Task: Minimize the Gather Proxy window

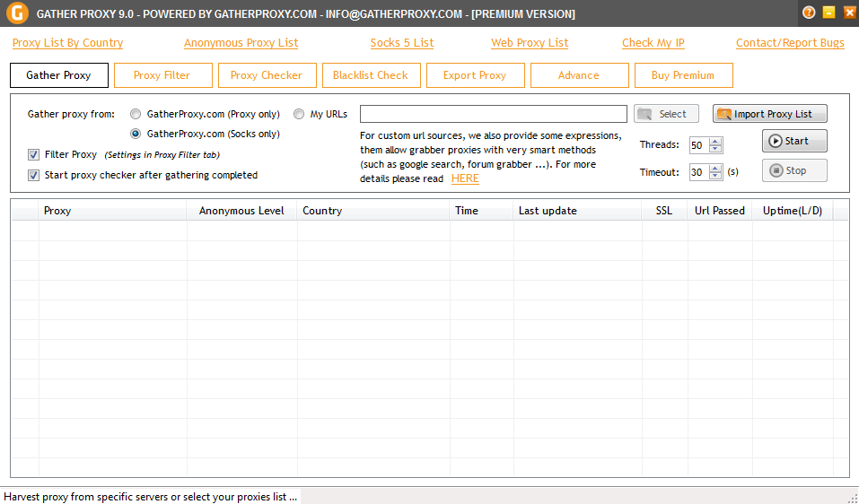Action: [828, 12]
